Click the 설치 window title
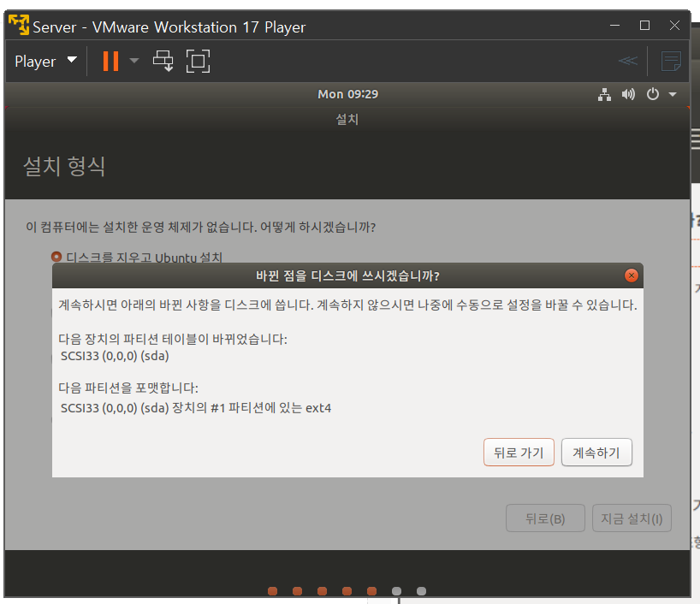This screenshot has width=700, height=604. click(347, 119)
